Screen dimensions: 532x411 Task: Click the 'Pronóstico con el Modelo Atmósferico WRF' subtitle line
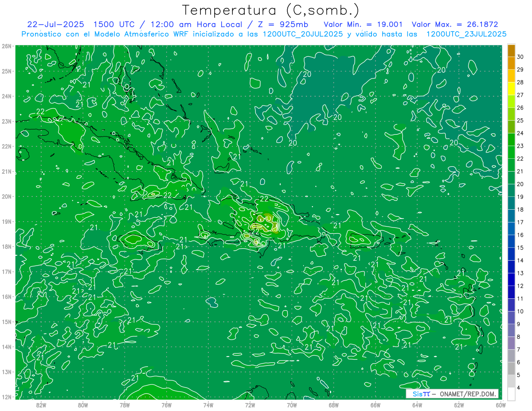pos(264,34)
